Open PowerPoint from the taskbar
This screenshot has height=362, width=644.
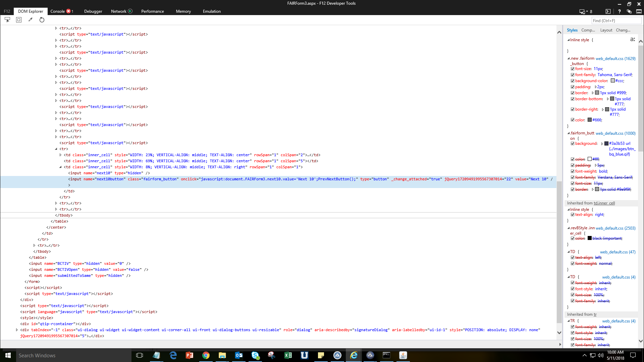tap(190, 355)
